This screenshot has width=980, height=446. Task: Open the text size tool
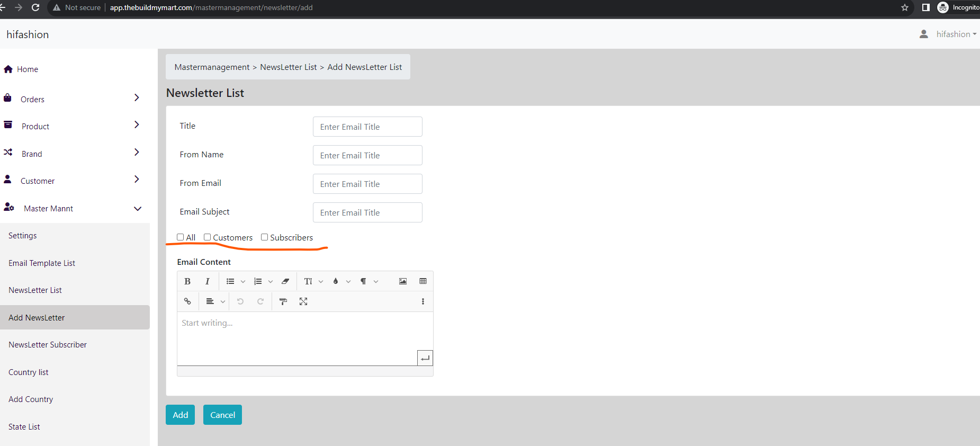coord(308,281)
